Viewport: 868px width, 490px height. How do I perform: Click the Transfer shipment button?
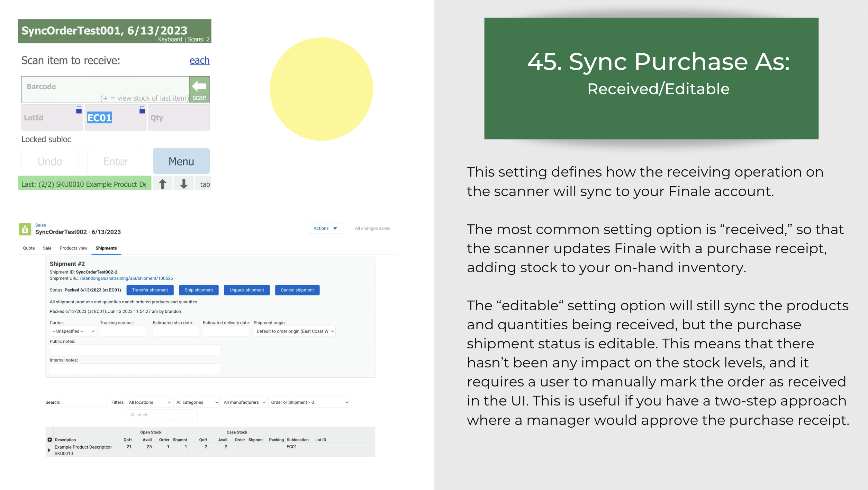click(x=150, y=290)
